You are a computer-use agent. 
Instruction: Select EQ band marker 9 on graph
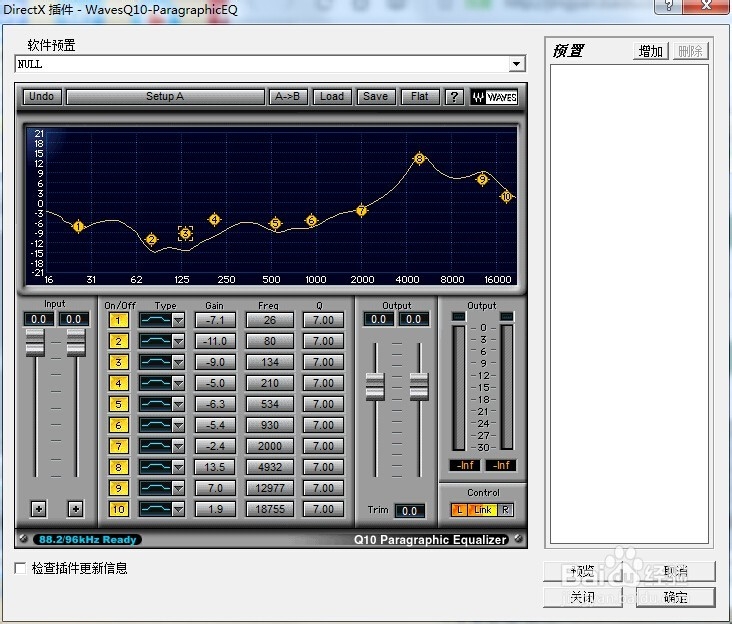(x=482, y=179)
